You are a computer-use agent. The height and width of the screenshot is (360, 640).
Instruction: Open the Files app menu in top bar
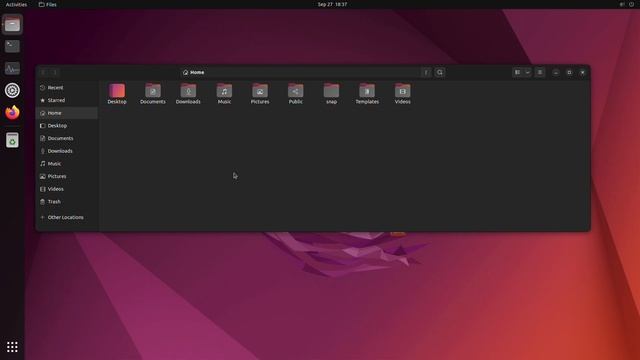48,4
